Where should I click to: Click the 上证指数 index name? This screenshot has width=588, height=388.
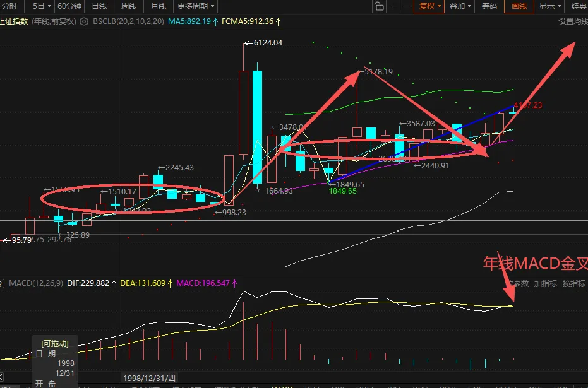pos(14,21)
